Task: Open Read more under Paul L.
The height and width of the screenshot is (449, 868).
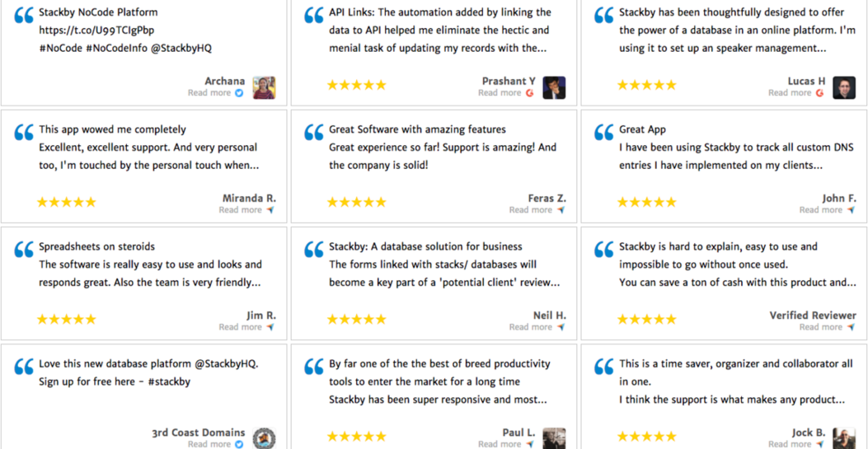Action: pyautogui.click(x=499, y=444)
